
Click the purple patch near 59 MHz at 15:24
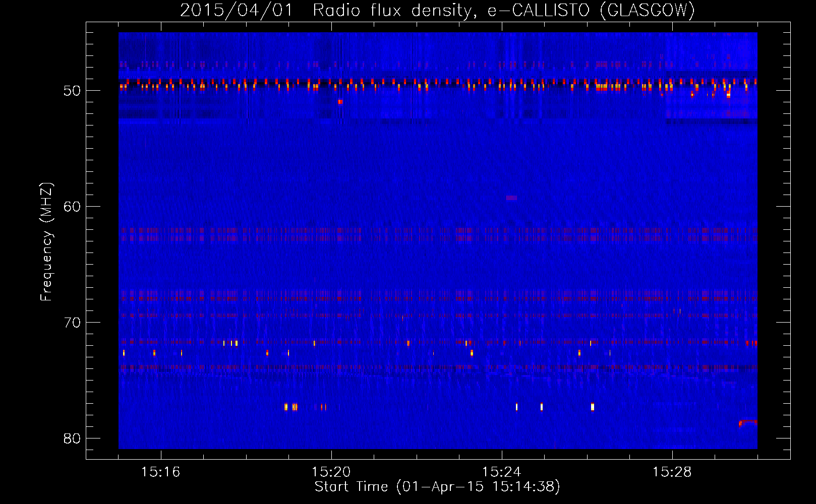[x=511, y=198]
